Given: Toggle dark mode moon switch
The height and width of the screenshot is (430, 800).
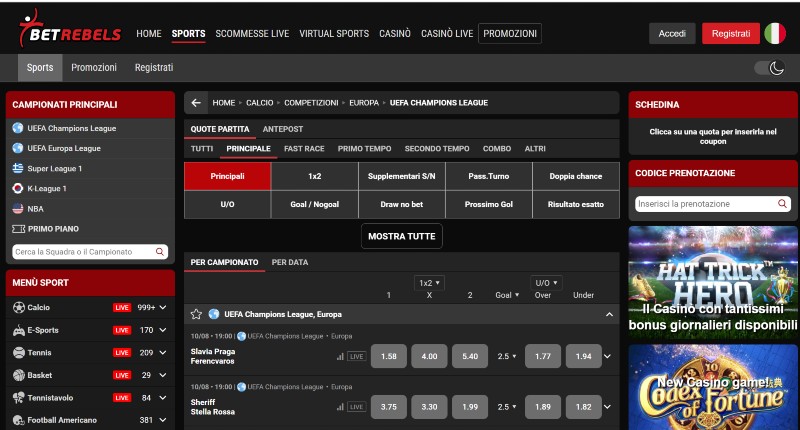Looking at the screenshot, I should (x=770, y=68).
